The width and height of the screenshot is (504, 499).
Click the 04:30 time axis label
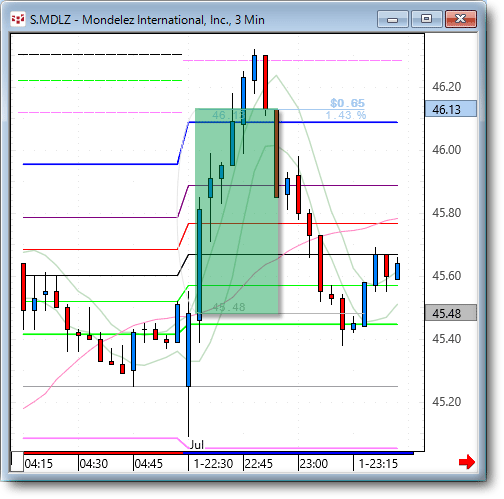pos(94,464)
